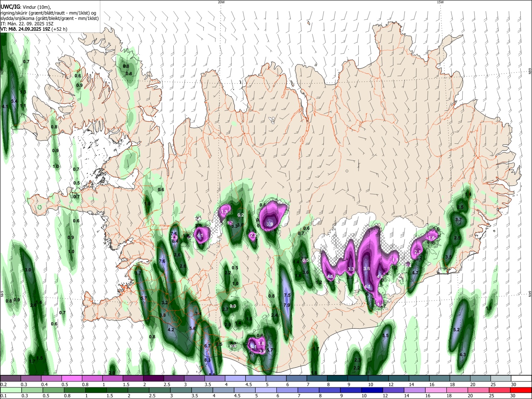Click the 5.4 value off the northwest coast

[14, 101]
